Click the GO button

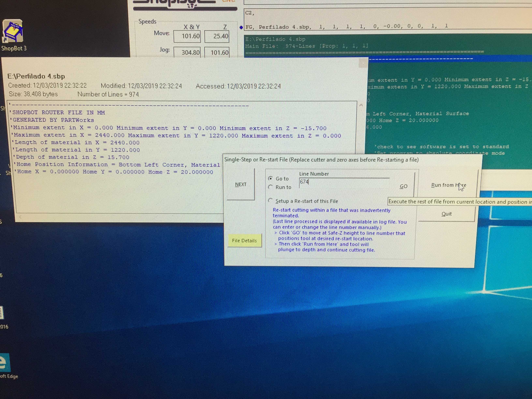click(x=403, y=186)
